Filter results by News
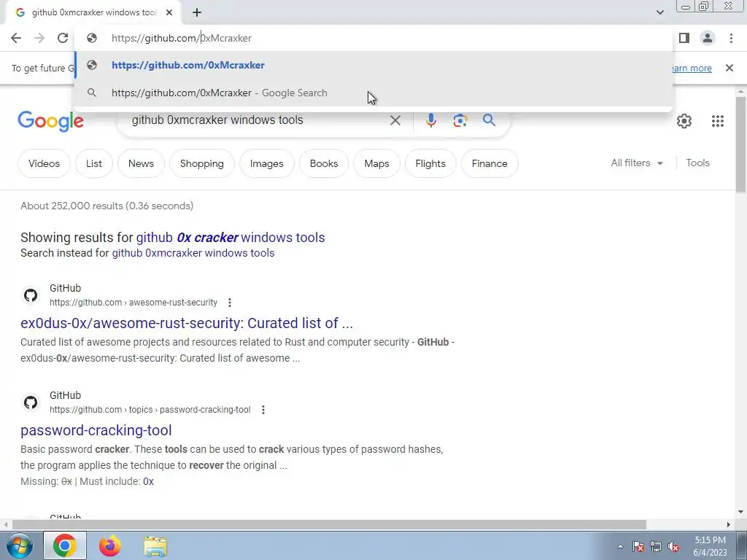Viewport: 747px width, 560px height. (x=141, y=163)
